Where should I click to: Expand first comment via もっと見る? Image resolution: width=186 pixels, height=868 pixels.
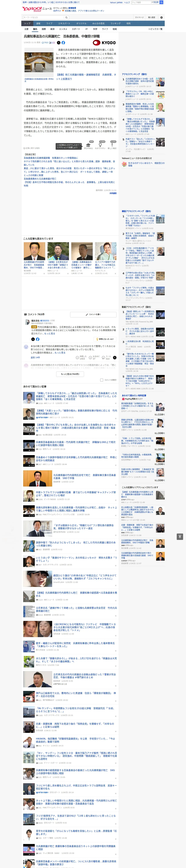(50, 334)
